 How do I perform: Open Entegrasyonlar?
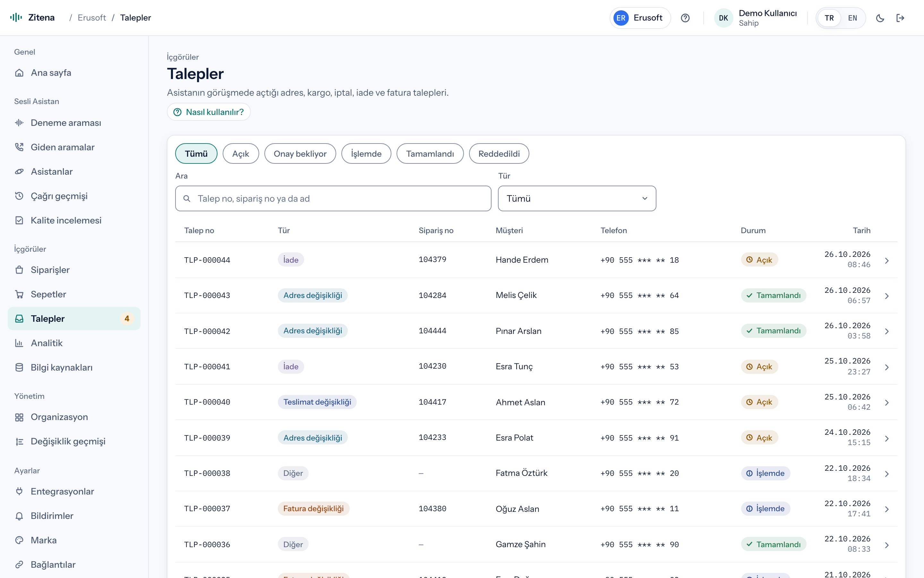pos(74,492)
